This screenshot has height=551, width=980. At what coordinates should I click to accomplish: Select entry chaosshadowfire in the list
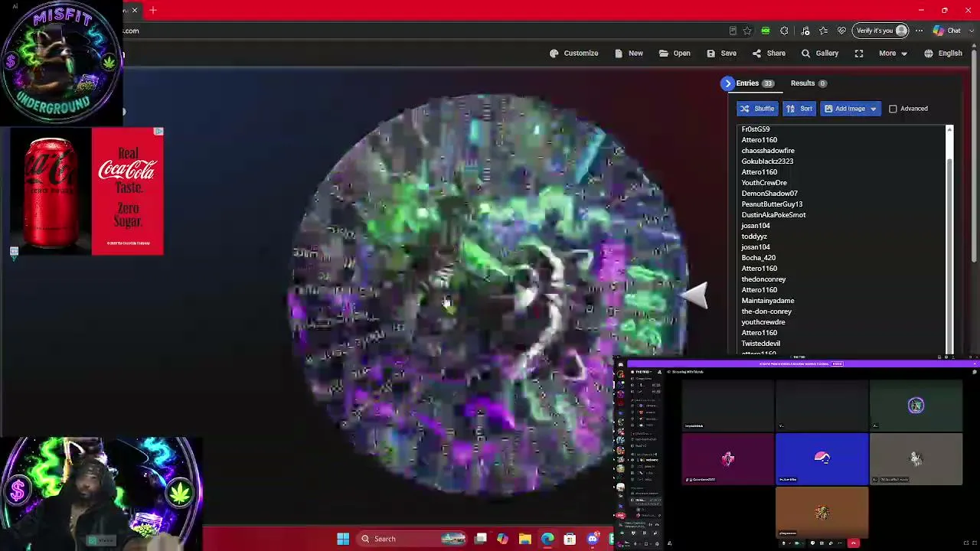point(767,151)
